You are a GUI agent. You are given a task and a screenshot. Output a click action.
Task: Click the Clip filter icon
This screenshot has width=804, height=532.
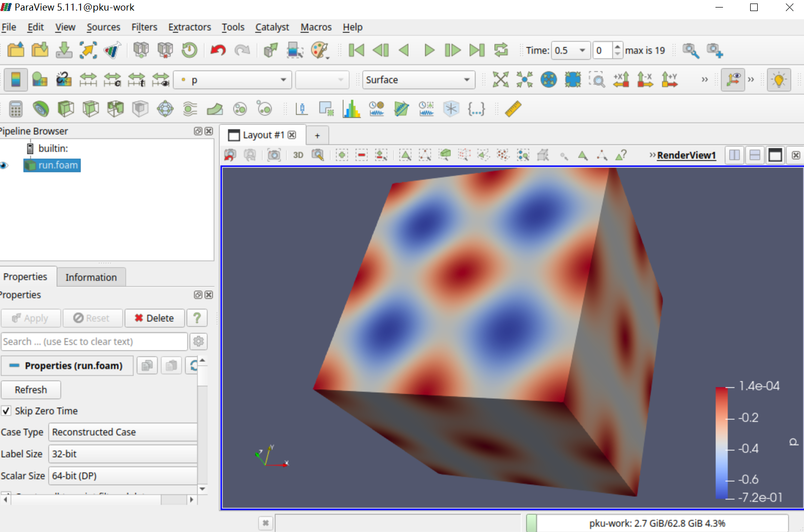(65, 109)
